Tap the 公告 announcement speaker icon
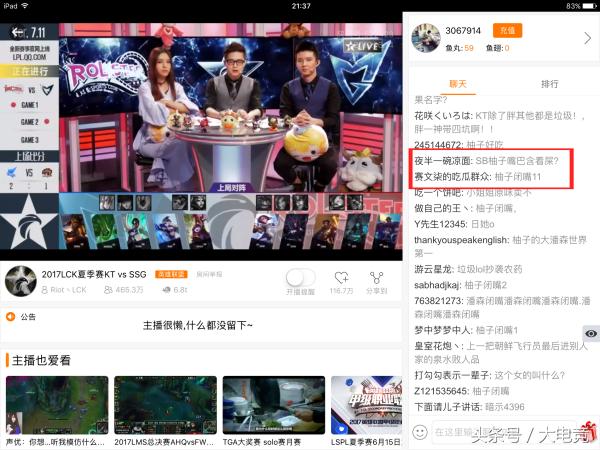Screen dimensions: 600x450 pyautogui.click(x=11, y=317)
